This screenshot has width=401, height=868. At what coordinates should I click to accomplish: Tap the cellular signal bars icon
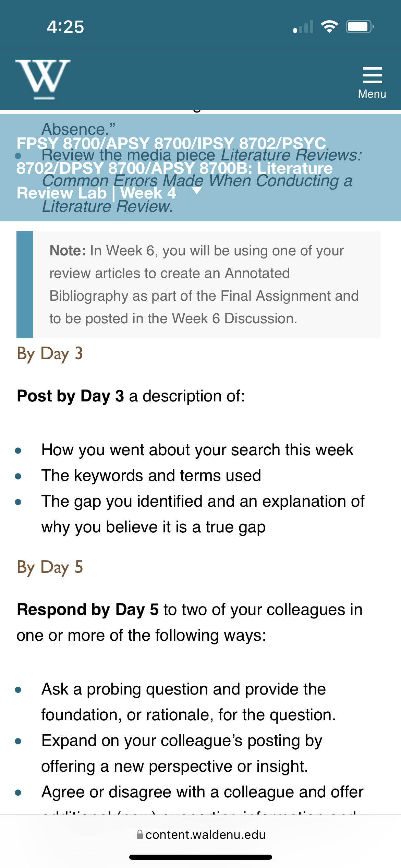[x=303, y=27]
